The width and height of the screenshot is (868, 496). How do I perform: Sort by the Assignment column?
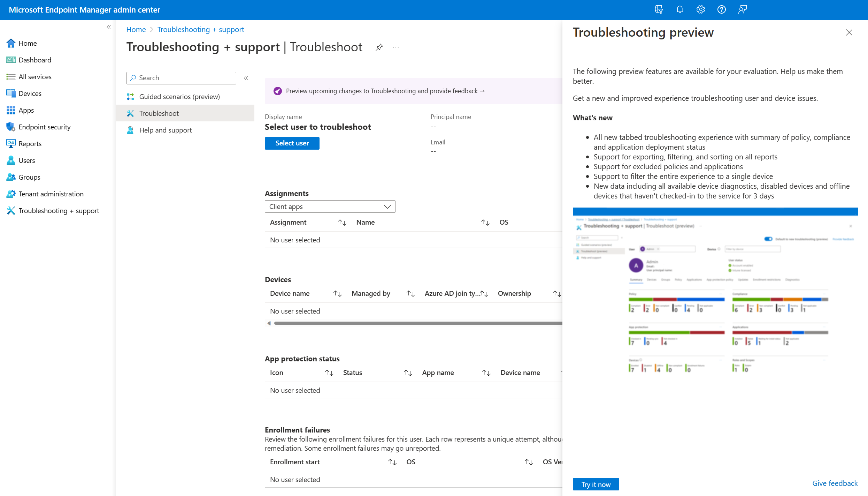click(x=342, y=223)
